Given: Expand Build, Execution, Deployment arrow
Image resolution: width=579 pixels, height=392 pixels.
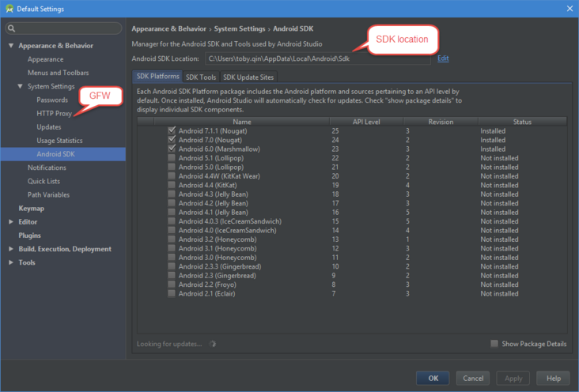Looking at the screenshot, I should [x=11, y=249].
